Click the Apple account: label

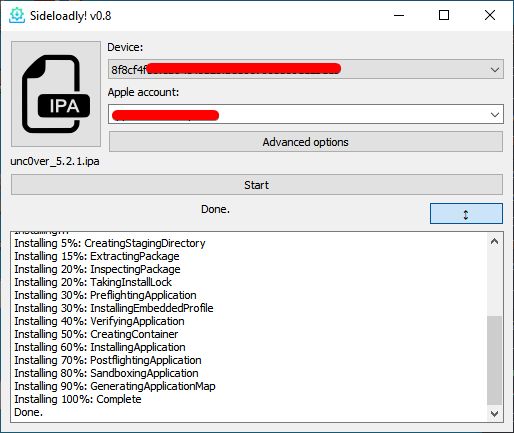pos(143,92)
